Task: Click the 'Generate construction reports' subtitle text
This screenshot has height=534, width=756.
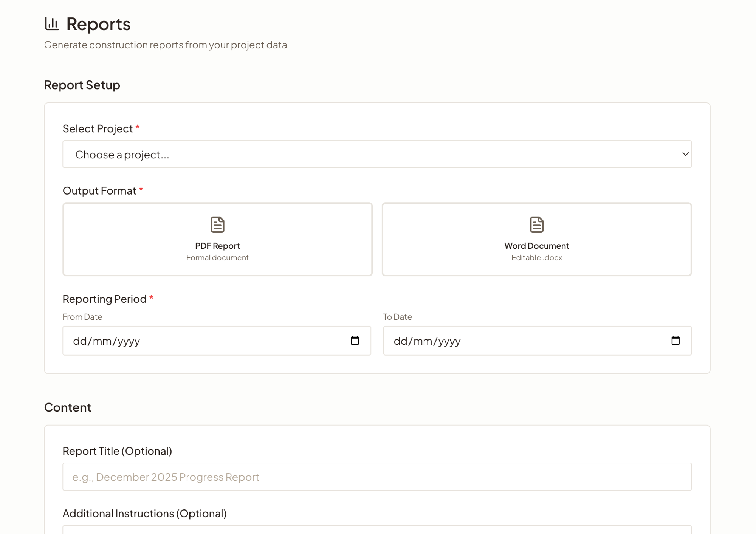Action: click(166, 45)
